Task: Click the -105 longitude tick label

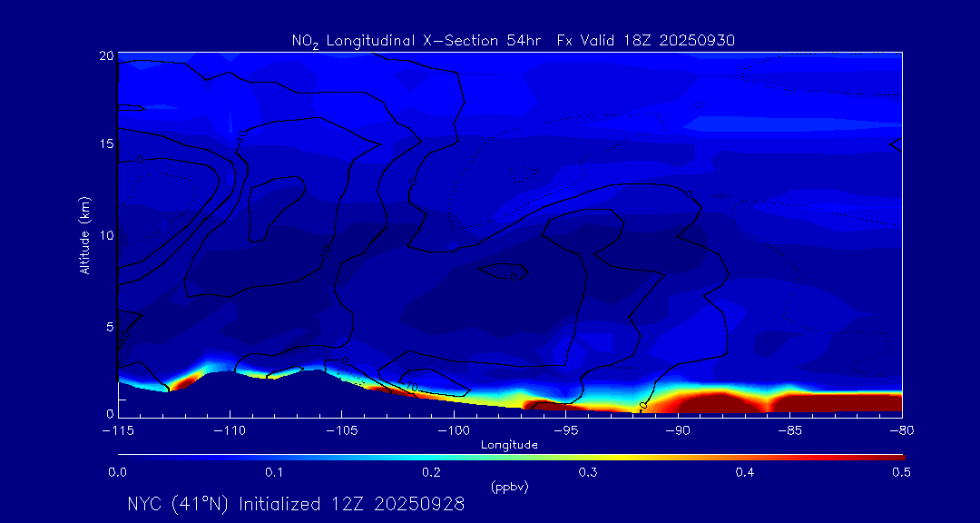Action: [342, 429]
